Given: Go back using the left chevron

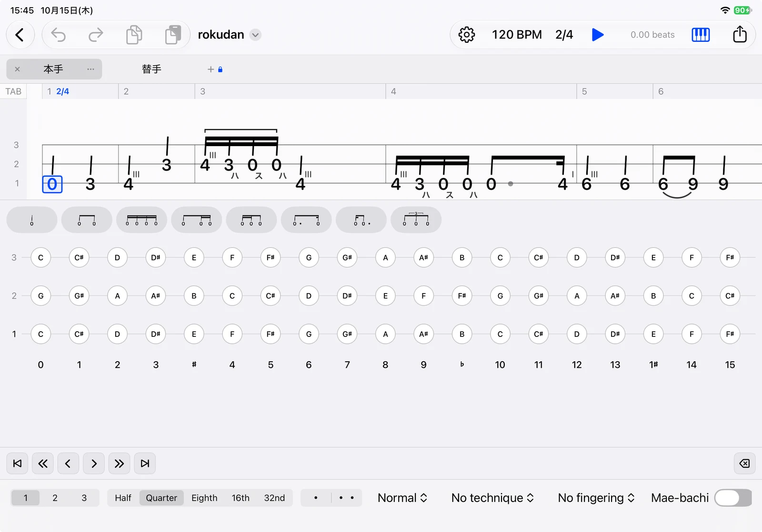Looking at the screenshot, I should point(20,35).
